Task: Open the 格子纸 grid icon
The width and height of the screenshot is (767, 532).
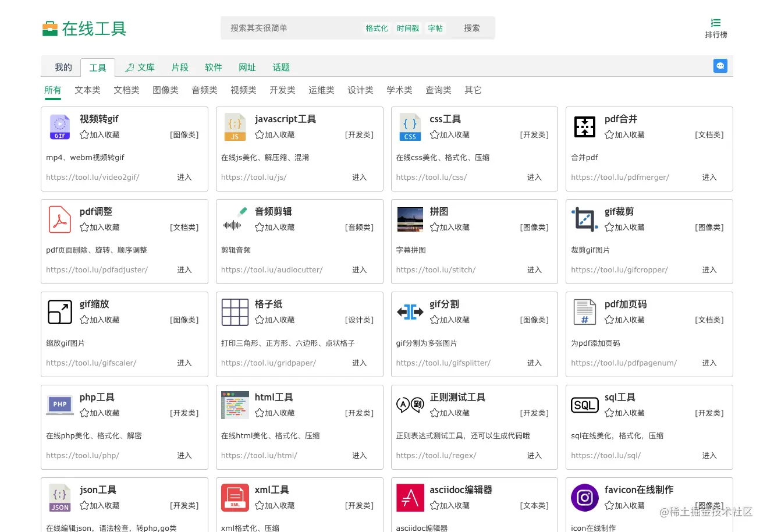Action: [235, 312]
